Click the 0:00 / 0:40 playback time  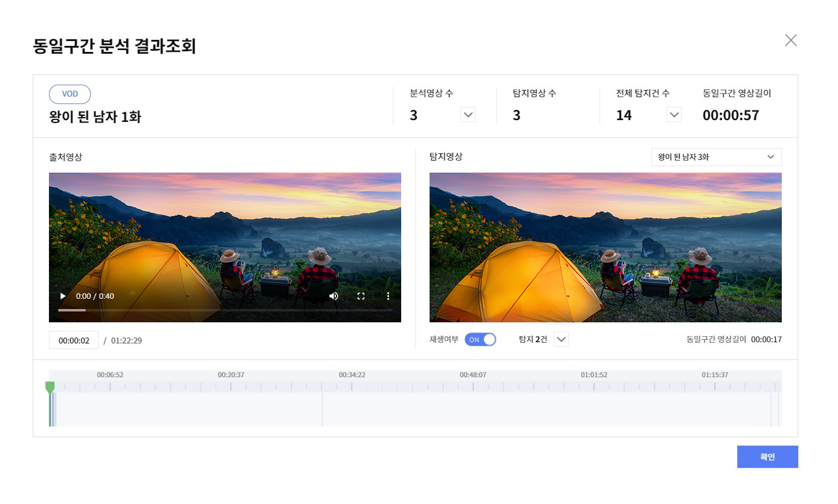95,296
